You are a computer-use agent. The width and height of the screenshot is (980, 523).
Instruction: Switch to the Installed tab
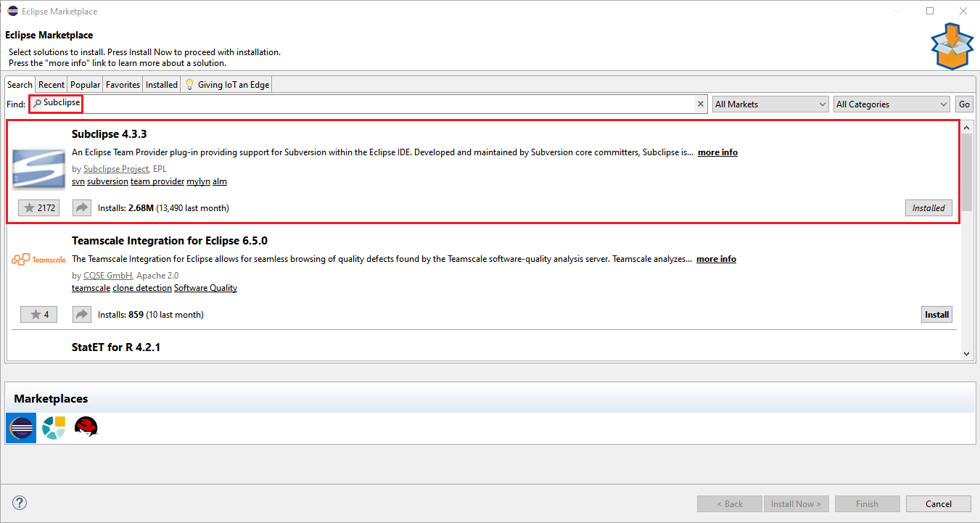[x=162, y=85]
